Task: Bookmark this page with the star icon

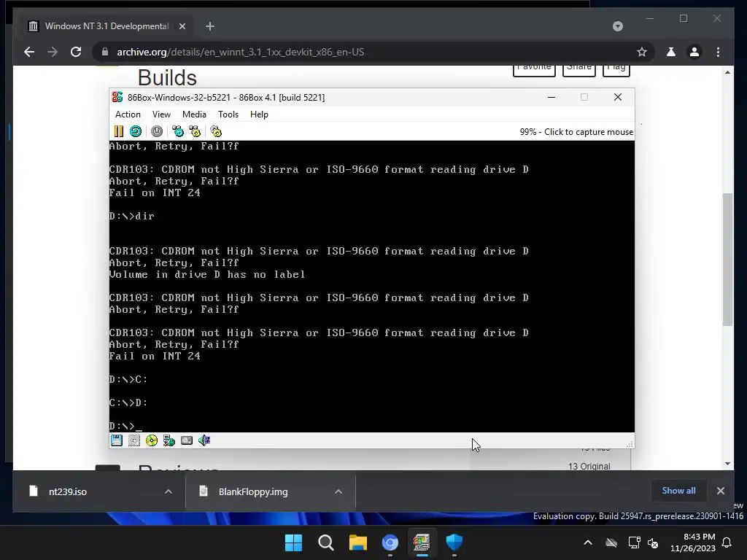Action: [642, 52]
